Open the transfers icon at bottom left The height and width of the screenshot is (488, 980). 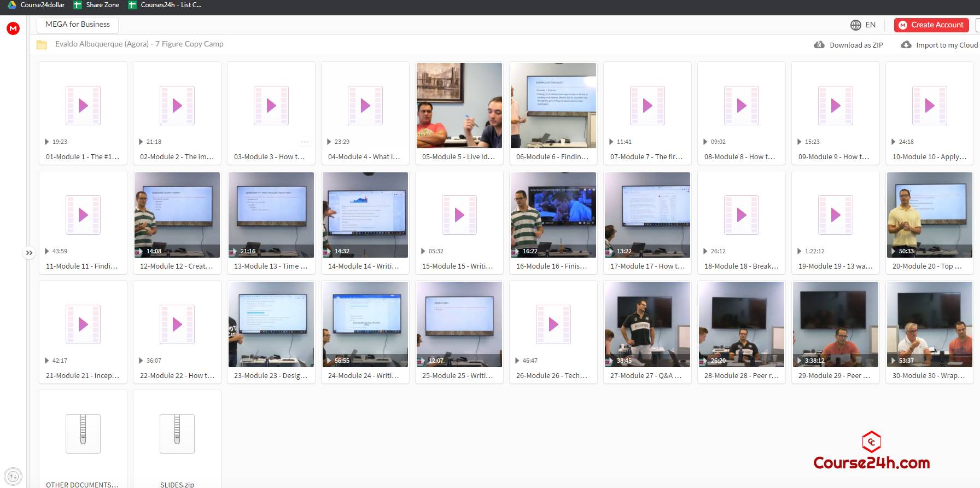click(x=14, y=477)
